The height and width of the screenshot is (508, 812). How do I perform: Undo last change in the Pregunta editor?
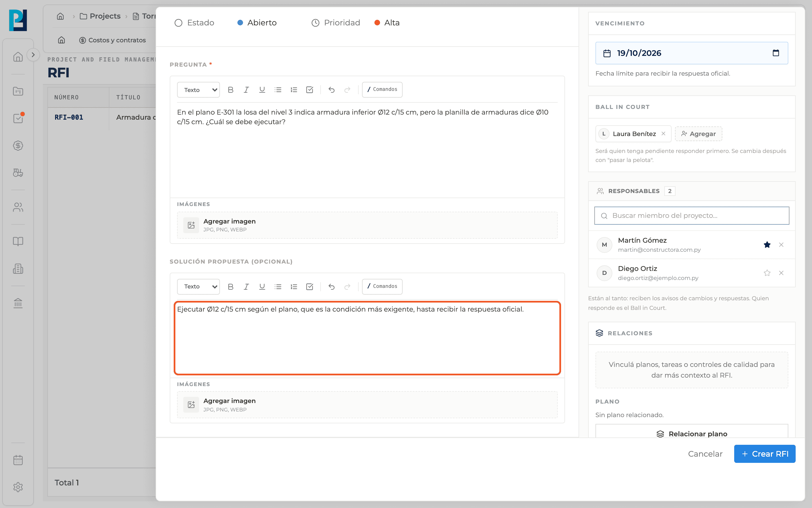click(332, 90)
